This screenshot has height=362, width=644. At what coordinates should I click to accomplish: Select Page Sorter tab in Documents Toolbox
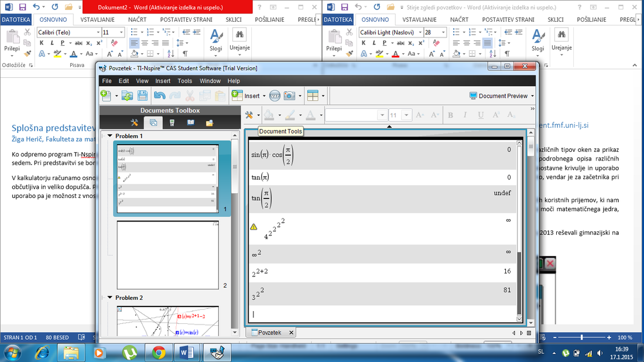(x=153, y=123)
